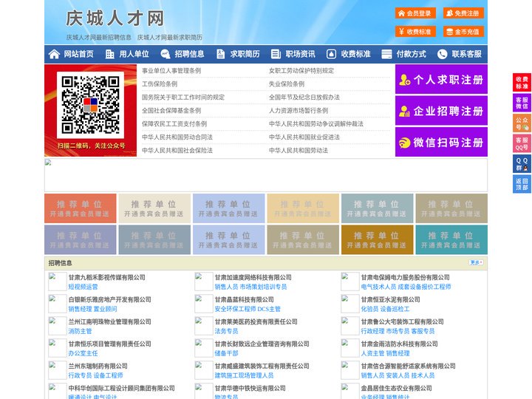The image size is (532, 399).
Task: Open the 储备干部 job link
Action: coord(226,353)
